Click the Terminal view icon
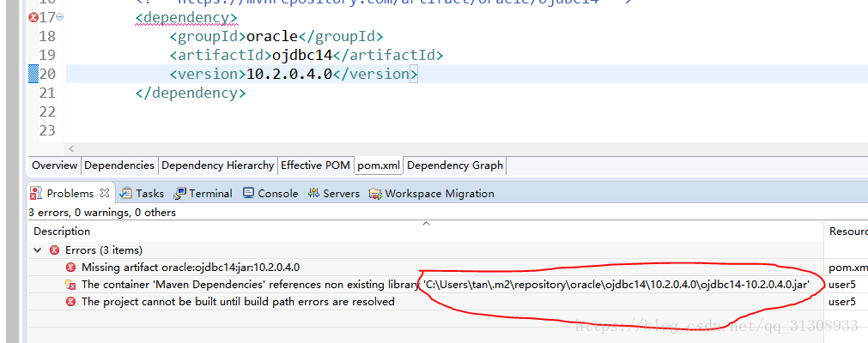Image resolution: width=868 pixels, height=343 pixels. [x=180, y=194]
